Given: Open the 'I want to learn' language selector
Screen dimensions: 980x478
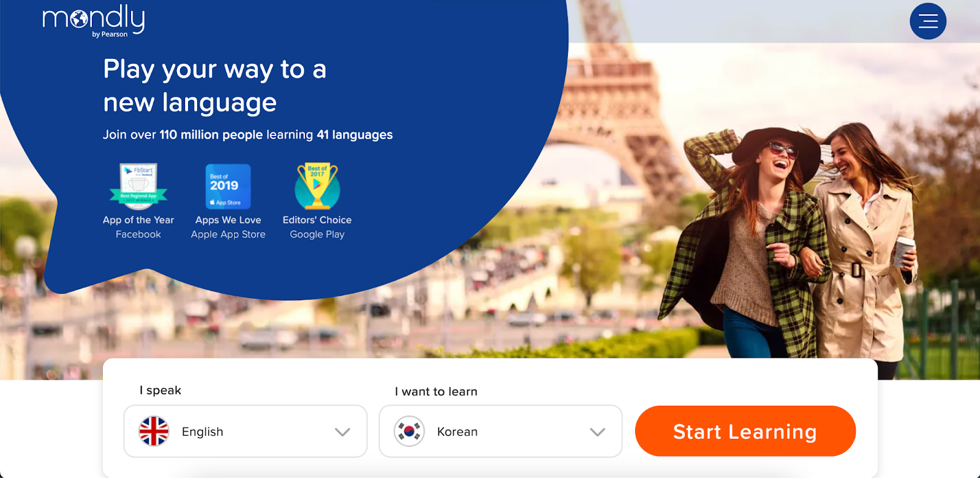Looking at the screenshot, I should point(500,431).
